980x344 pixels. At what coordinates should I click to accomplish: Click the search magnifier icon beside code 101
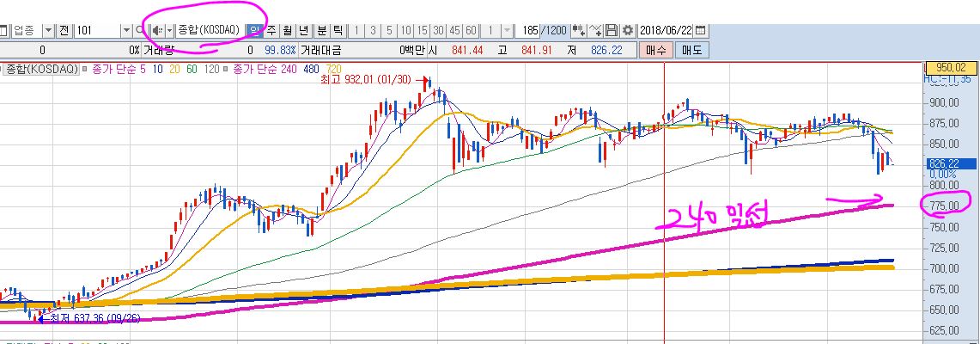tap(139, 30)
